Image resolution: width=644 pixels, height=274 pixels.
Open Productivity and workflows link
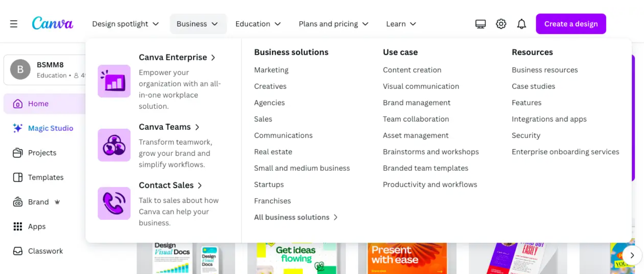coord(430,185)
